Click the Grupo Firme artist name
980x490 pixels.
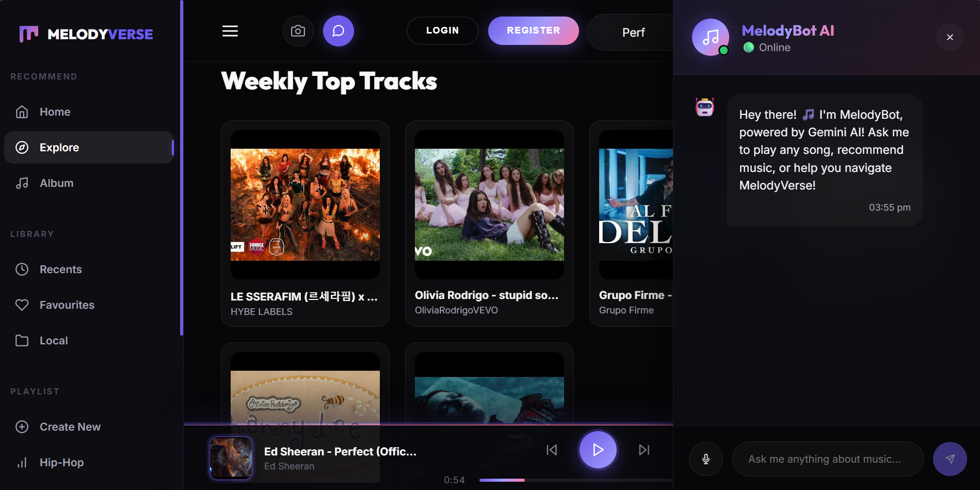(x=626, y=310)
